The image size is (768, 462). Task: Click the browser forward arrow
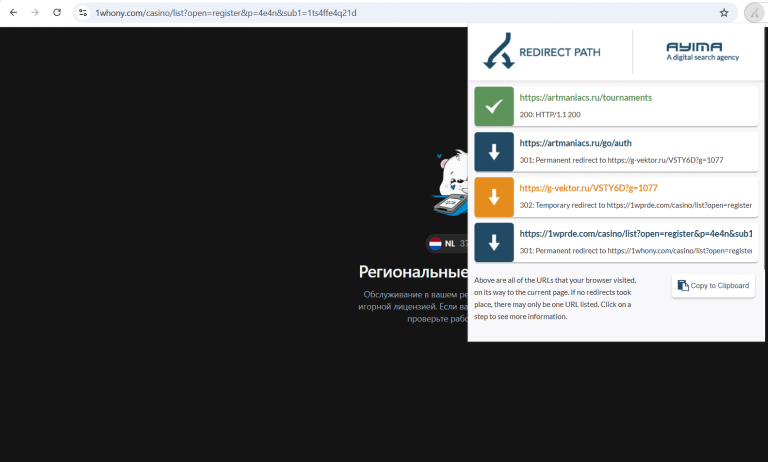(x=35, y=13)
